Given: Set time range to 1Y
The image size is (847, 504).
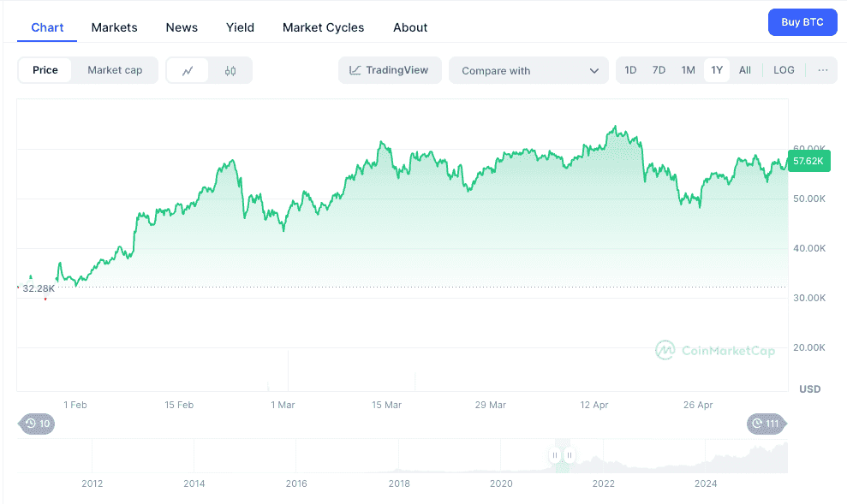Looking at the screenshot, I should pos(716,70).
